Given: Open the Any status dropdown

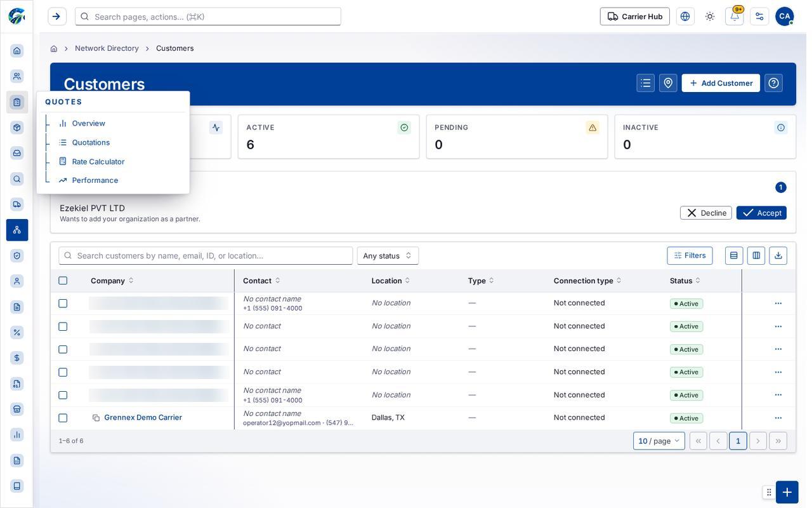Looking at the screenshot, I should pos(388,256).
